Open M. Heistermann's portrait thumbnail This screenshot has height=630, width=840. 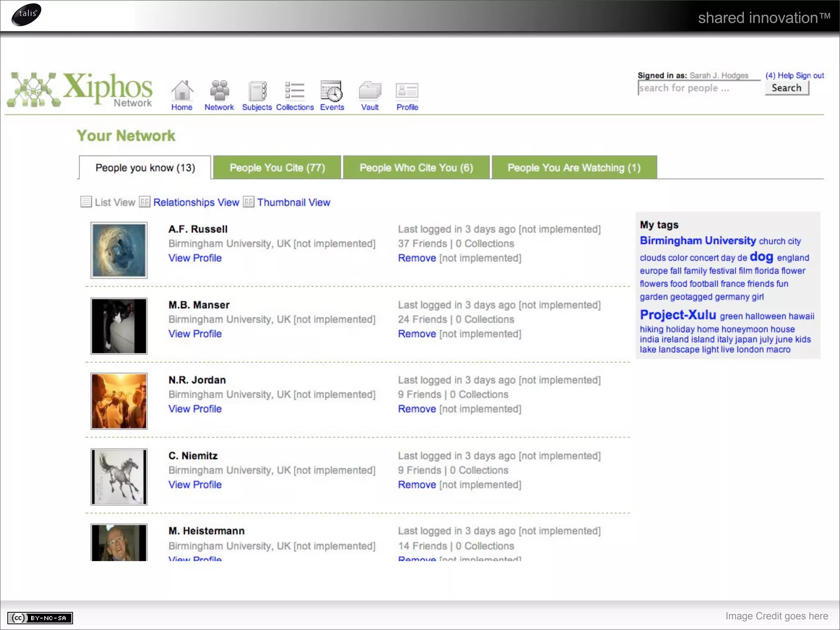pos(119,542)
